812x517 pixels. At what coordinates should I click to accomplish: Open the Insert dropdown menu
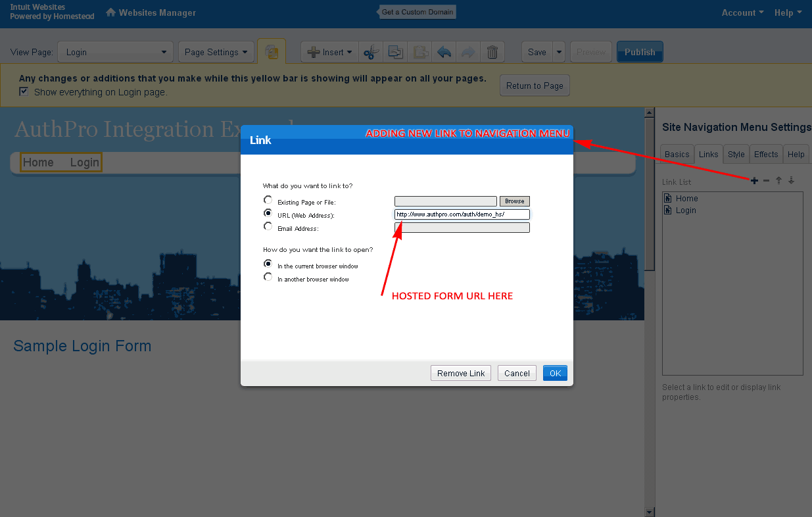click(x=329, y=52)
